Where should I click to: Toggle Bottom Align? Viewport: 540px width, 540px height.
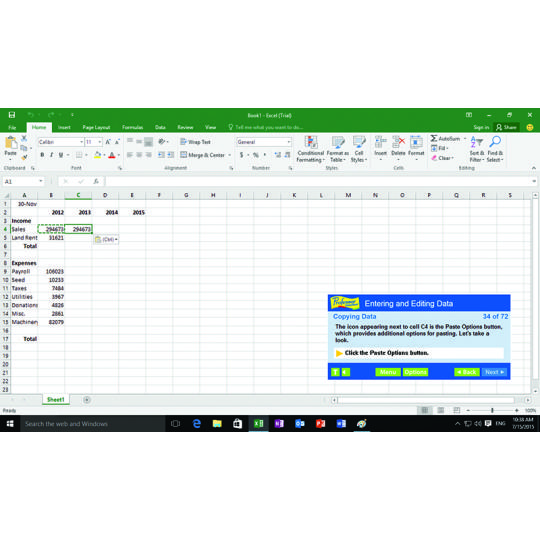pyautogui.click(x=148, y=141)
